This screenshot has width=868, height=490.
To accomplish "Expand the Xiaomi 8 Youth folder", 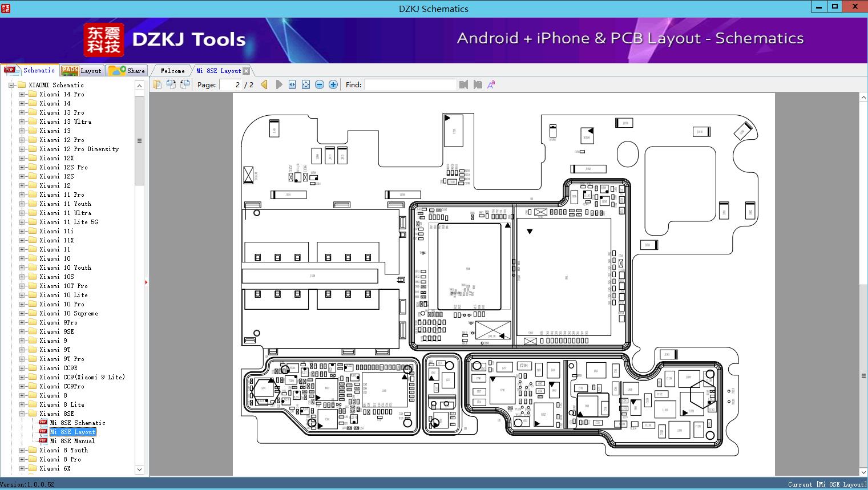I will (22, 450).
